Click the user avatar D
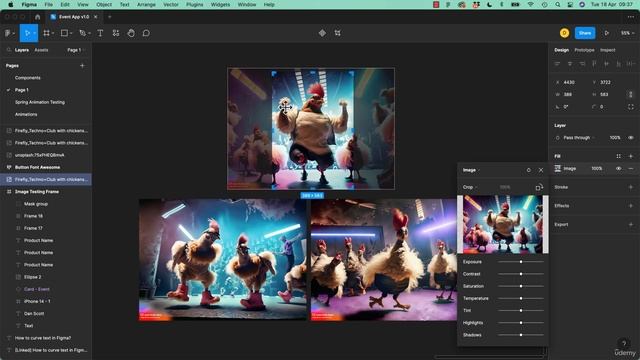This screenshot has height=360, width=640. click(564, 33)
